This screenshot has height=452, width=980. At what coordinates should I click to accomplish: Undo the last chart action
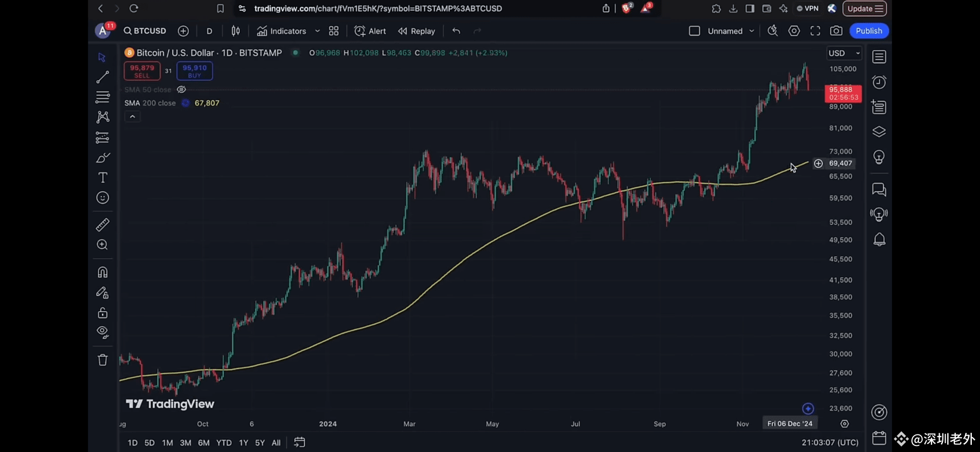pos(456,31)
